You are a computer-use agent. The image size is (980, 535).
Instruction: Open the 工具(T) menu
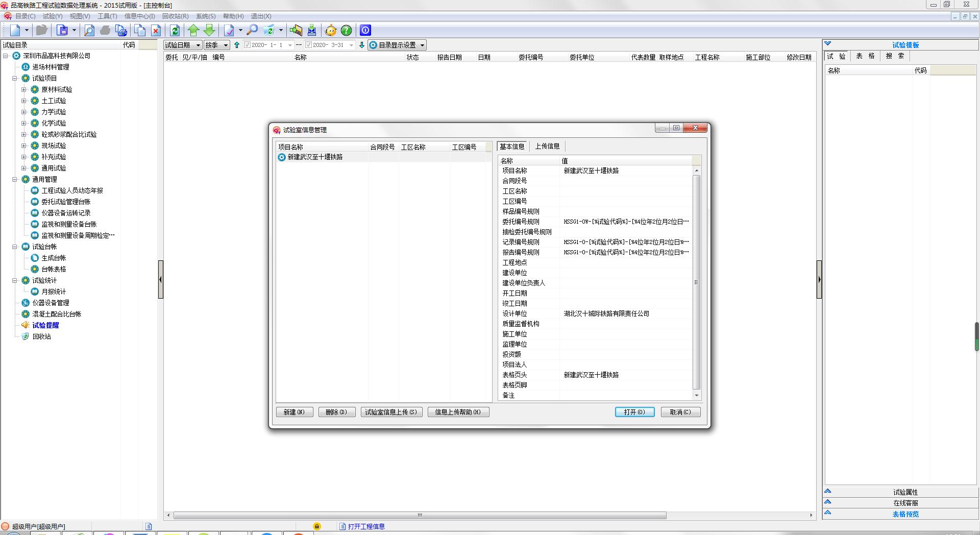107,16
